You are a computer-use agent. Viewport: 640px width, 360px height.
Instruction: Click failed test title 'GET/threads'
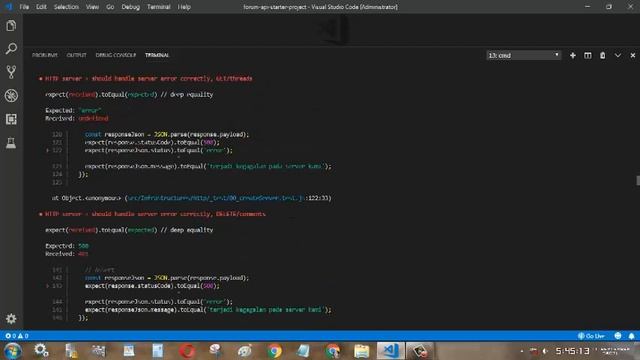coord(149,78)
